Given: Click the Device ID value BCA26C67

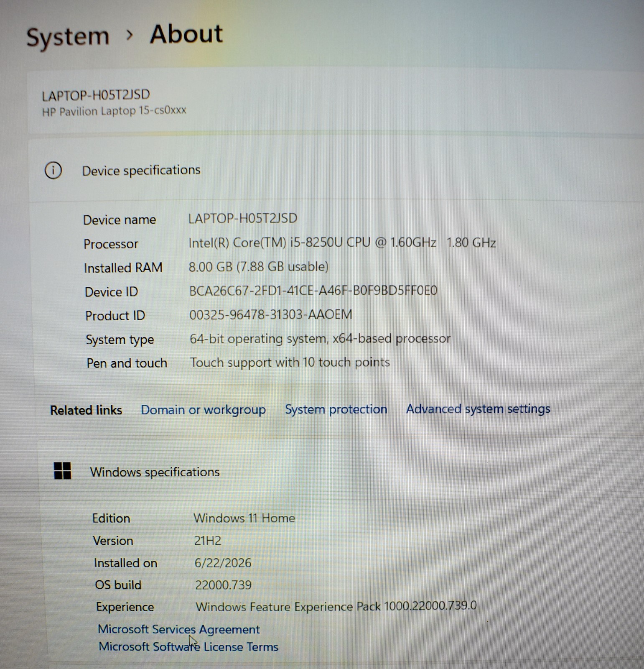Looking at the screenshot, I should click(x=313, y=290).
